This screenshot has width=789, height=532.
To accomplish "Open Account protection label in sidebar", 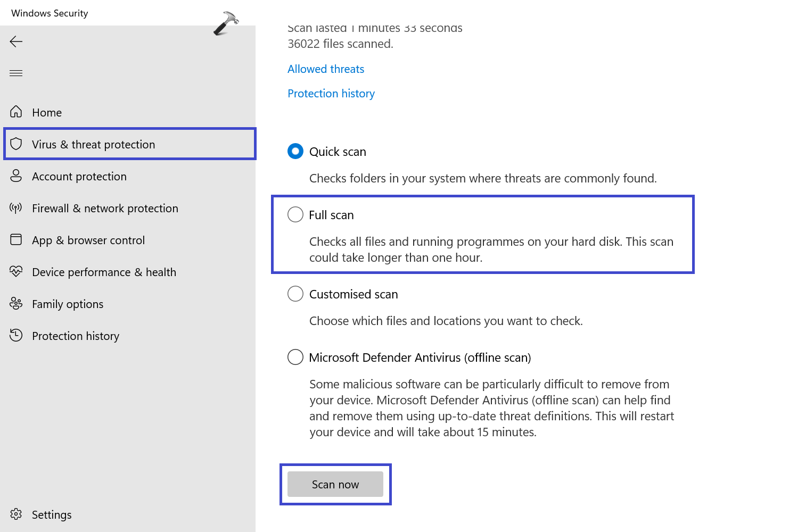I will tap(79, 177).
